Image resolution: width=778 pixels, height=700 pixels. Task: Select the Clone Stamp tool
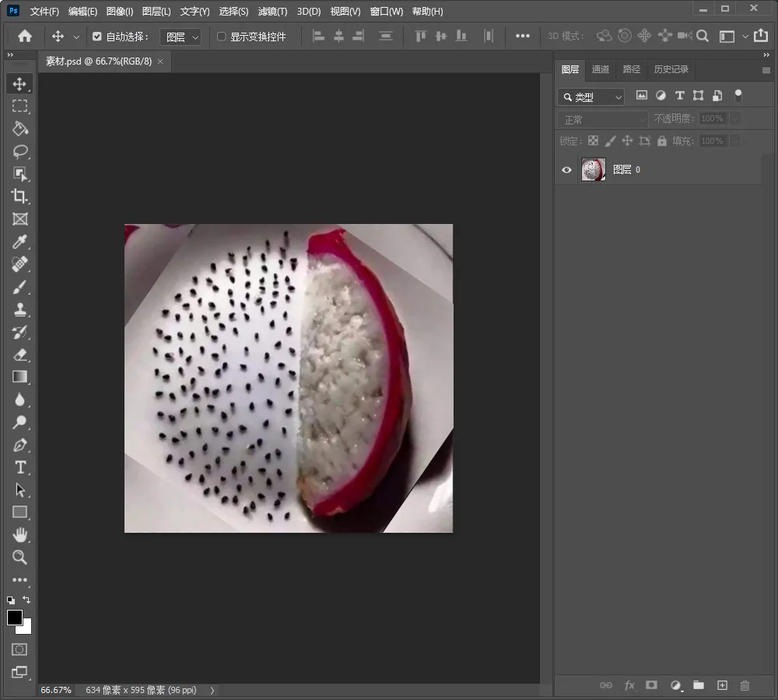click(19, 310)
